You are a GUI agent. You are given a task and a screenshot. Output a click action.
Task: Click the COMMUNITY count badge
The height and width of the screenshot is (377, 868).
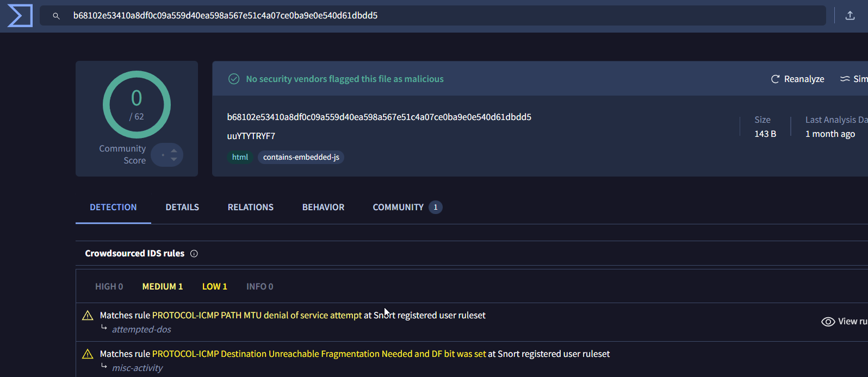point(436,208)
